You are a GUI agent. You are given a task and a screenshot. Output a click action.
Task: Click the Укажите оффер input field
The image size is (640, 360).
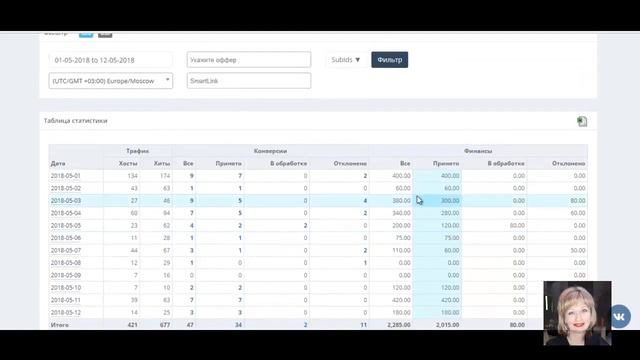[249, 60]
